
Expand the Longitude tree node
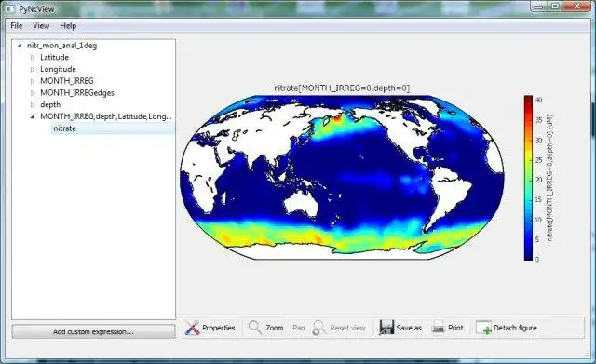[33, 69]
